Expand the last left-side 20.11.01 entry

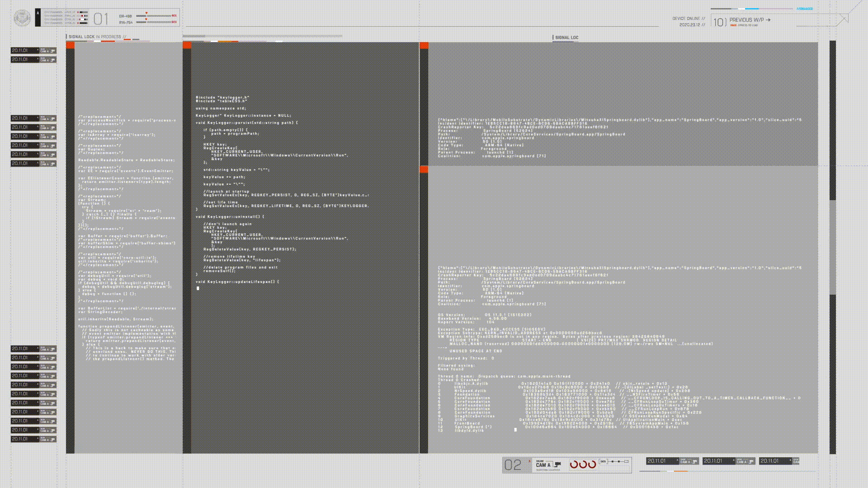(x=38, y=439)
